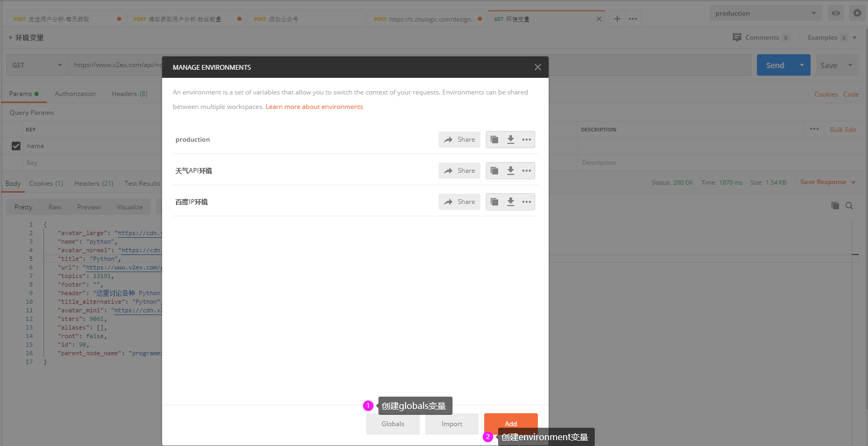
Task: Open the Globals variables button
Action: point(393,424)
